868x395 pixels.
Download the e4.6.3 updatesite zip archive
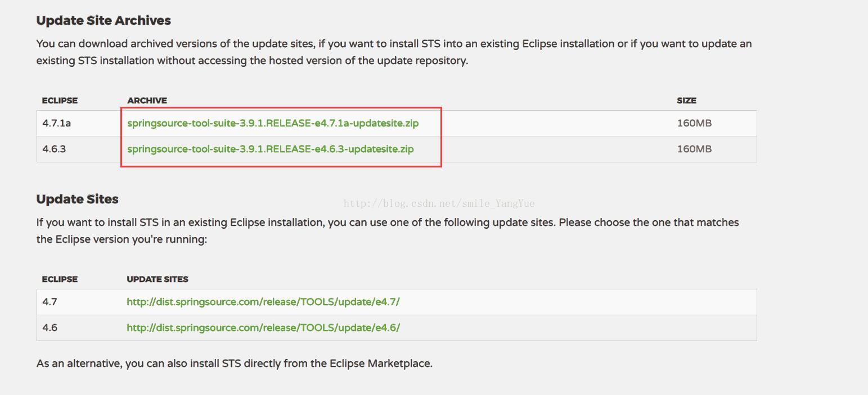click(271, 149)
